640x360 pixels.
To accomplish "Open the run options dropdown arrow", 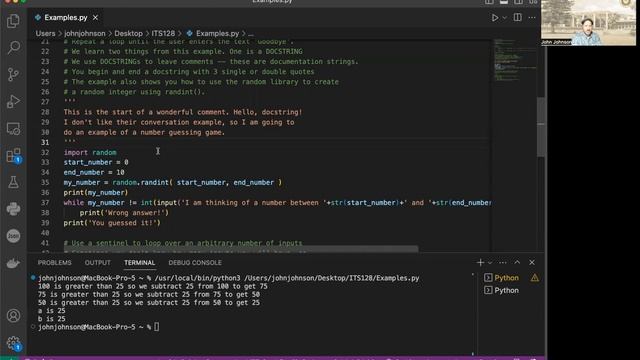I will click(504, 18).
